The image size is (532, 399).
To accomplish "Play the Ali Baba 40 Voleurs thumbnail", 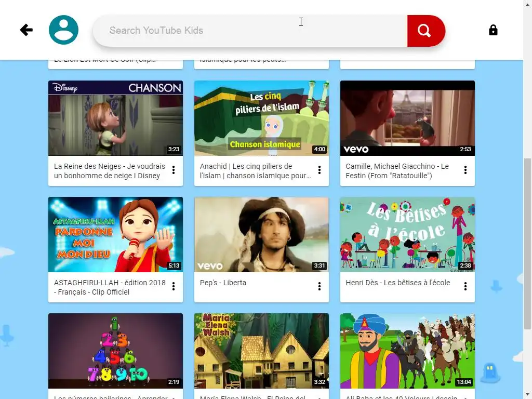I will pyautogui.click(x=407, y=351).
